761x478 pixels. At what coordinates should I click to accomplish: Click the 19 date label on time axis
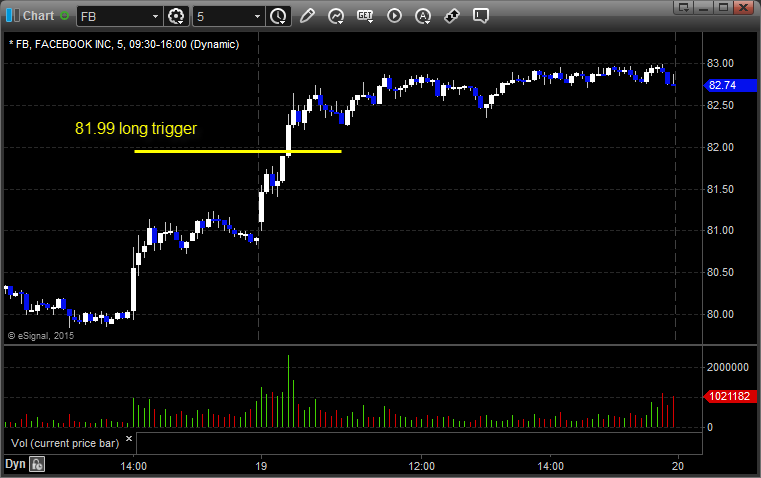click(x=261, y=466)
